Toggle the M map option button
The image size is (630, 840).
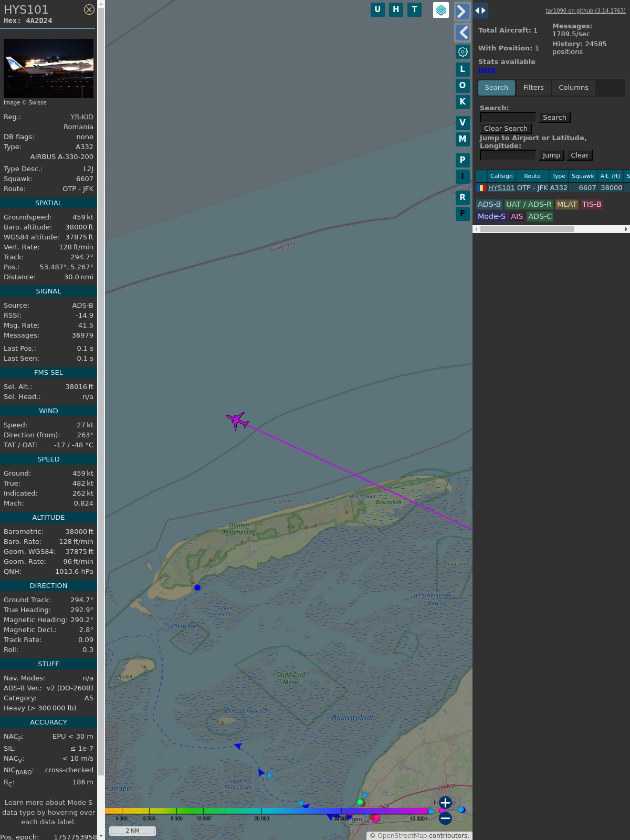(x=463, y=139)
